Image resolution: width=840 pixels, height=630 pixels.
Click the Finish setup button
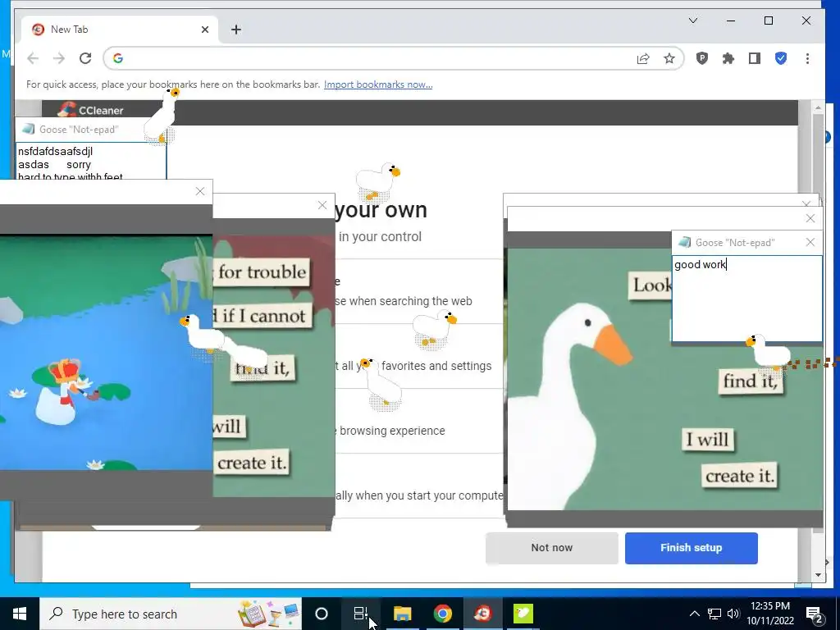[691, 547]
